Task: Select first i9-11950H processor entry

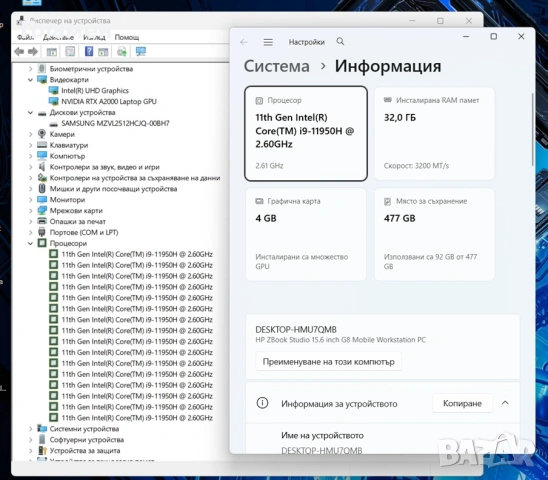Action: click(x=137, y=254)
